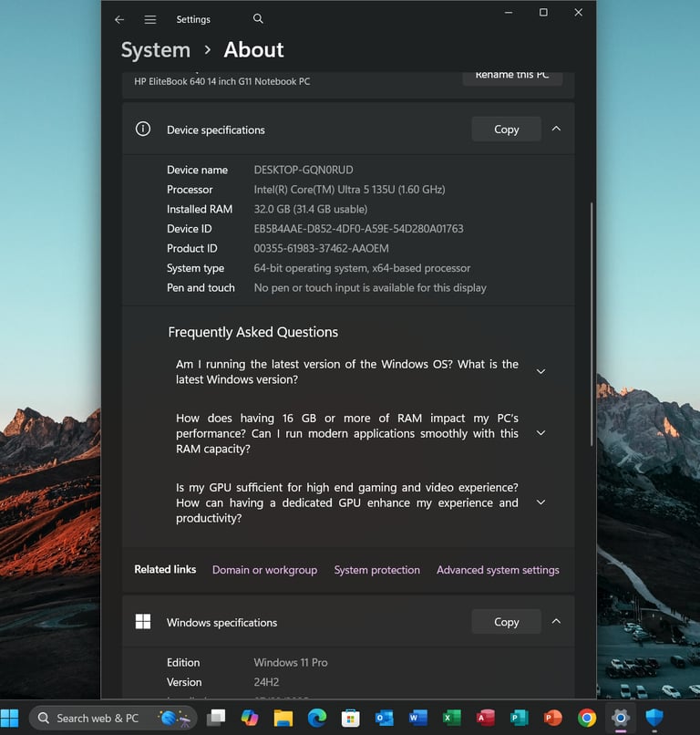The height and width of the screenshot is (735, 700).
Task: Launch Microsoft Copilot from taskbar
Action: coord(249,718)
